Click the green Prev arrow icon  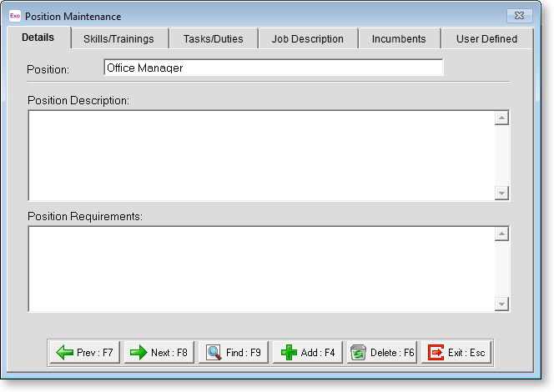pyautogui.click(x=64, y=353)
